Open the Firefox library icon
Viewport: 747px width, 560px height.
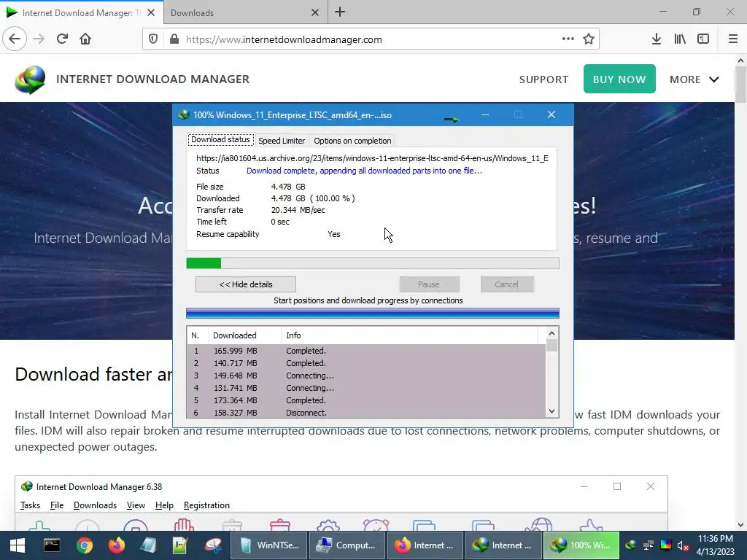(680, 39)
